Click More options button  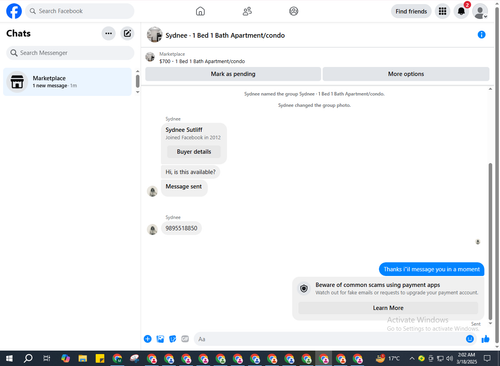point(406,74)
